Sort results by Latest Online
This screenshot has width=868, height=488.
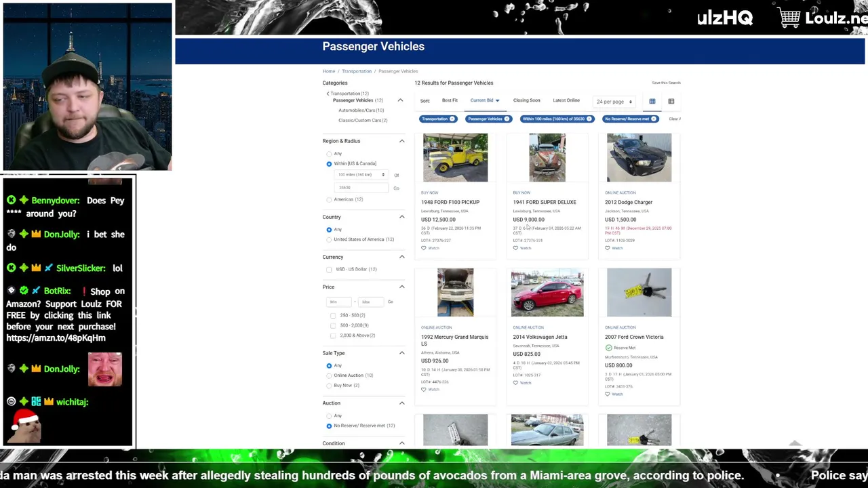click(x=566, y=100)
